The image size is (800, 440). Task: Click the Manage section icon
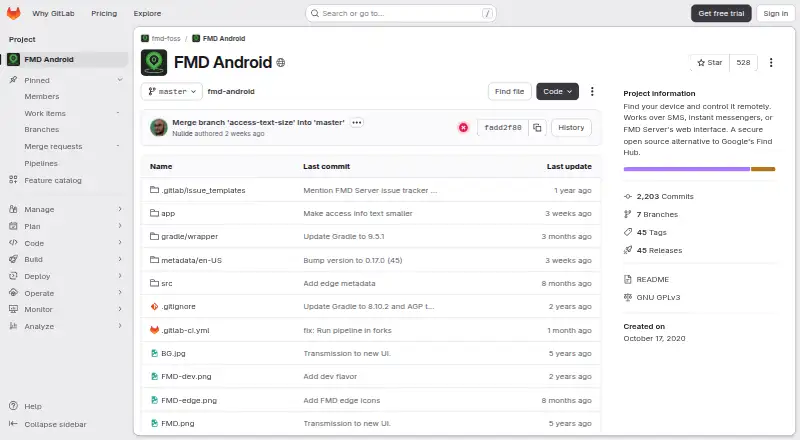[x=13, y=209]
